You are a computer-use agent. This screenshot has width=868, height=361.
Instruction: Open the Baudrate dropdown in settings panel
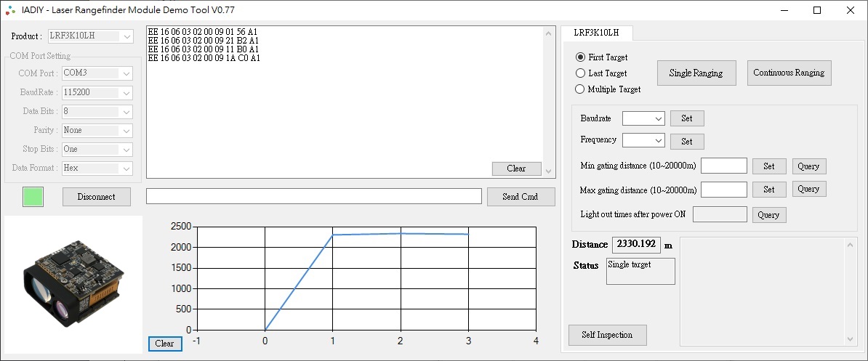[x=643, y=118]
